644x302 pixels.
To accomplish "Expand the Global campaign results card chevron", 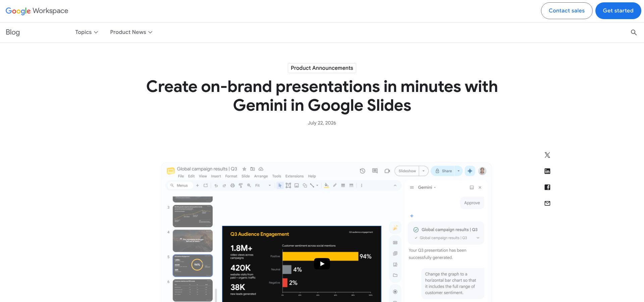I will tap(478, 238).
